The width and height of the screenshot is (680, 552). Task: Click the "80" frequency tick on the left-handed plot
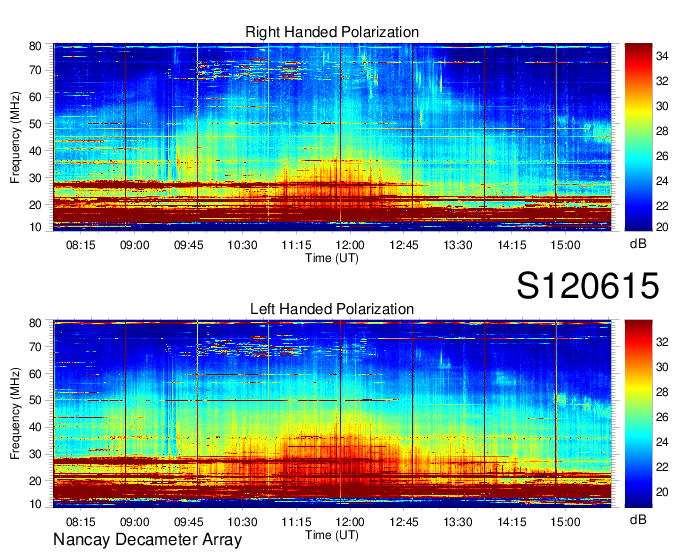(x=35, y=323)
